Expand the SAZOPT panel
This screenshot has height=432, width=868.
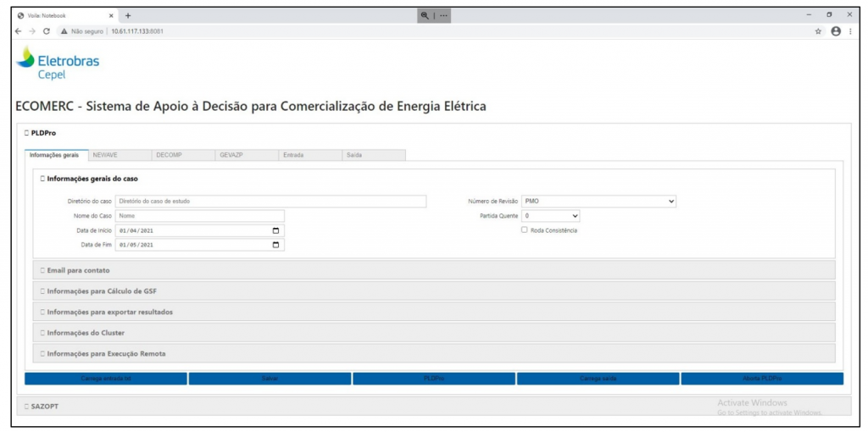point(42,407)
